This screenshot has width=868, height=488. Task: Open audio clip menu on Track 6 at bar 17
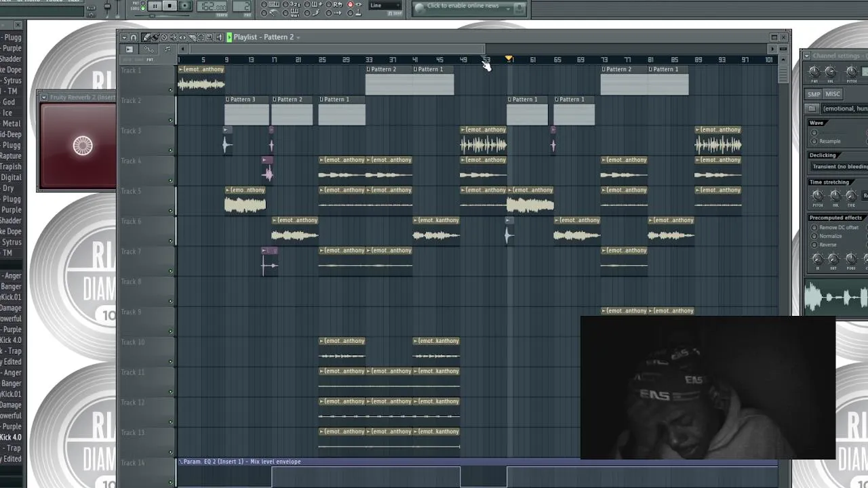275,220
